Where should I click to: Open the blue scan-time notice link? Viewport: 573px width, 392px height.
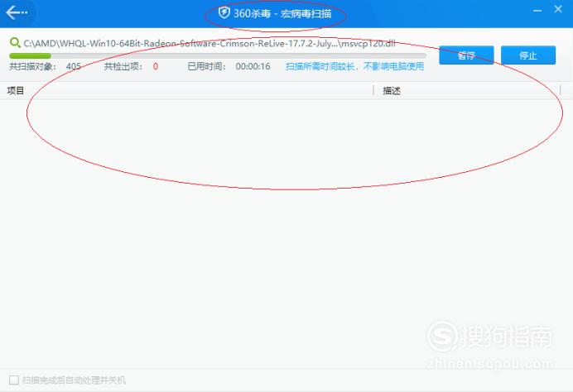pos(354,66)
